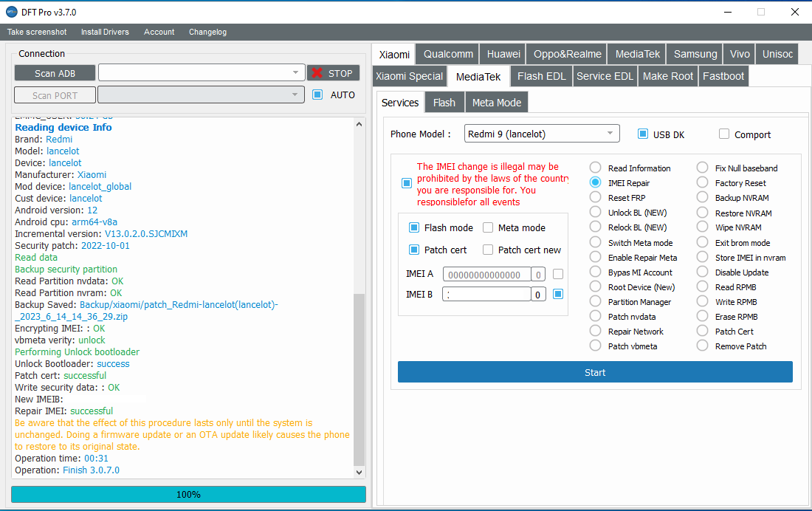The image size is (812, 511).
Task: Choose the Bypas MI Account option
Action: click(x=596, y=272)
